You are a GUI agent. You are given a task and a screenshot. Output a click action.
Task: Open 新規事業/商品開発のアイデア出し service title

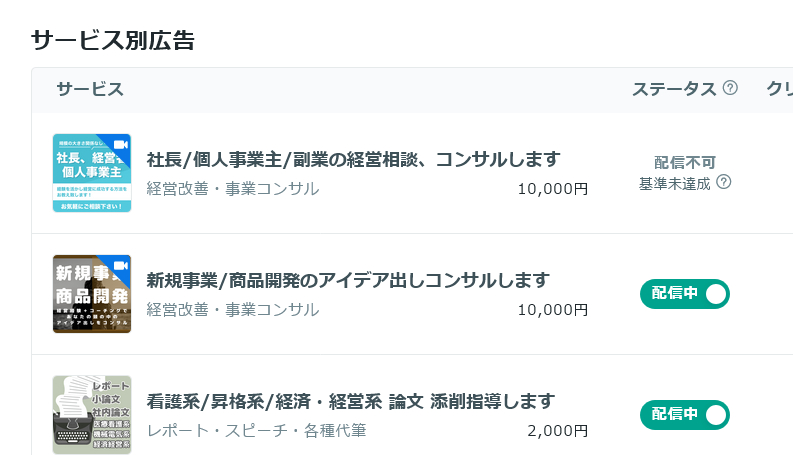pos(348,280)
